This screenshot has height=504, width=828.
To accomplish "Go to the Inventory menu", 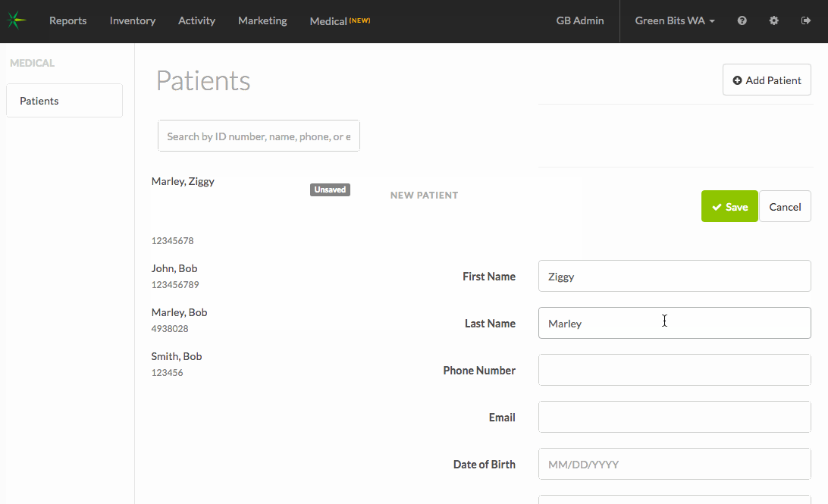I will [132, 21].
